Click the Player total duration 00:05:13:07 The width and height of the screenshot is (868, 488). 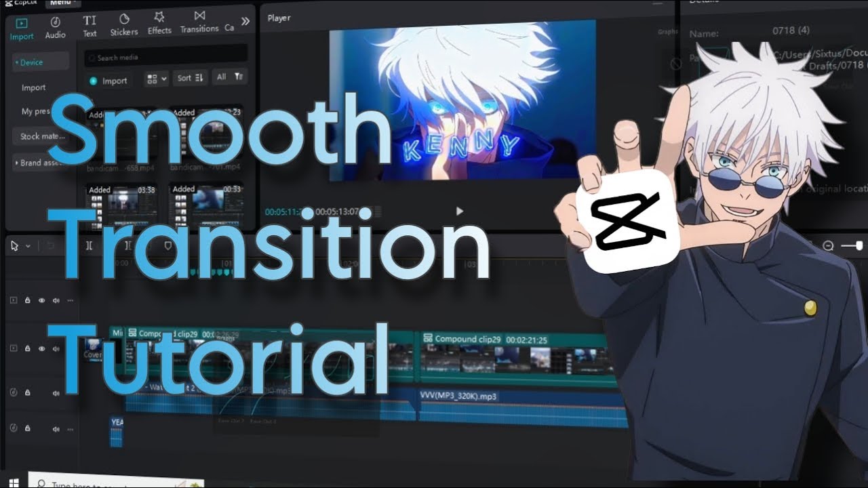click(338, 211)
